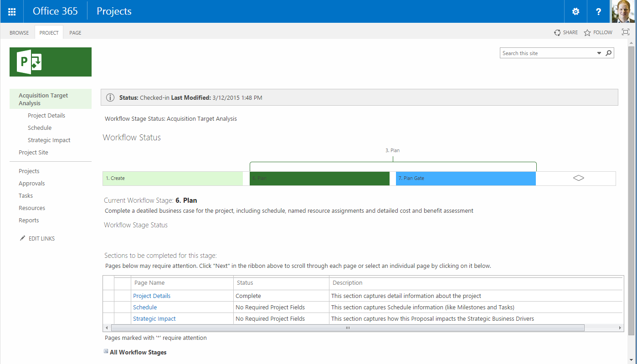This screenshot has height=364, width=637.
Task: Switch to the Page tab
Action: click(75, 33)
